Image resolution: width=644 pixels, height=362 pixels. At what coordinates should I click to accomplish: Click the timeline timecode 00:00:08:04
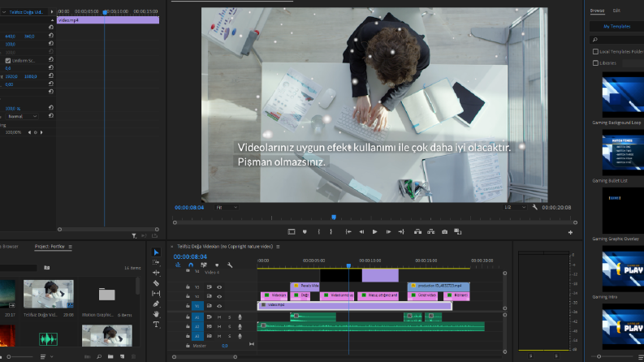190,256
